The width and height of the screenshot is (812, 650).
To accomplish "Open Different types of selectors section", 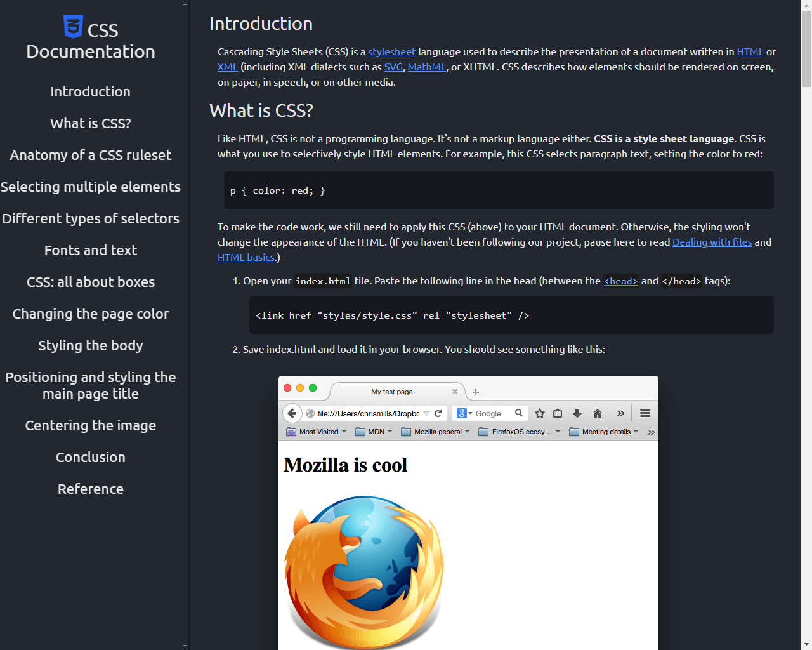I will pos(91,218).
